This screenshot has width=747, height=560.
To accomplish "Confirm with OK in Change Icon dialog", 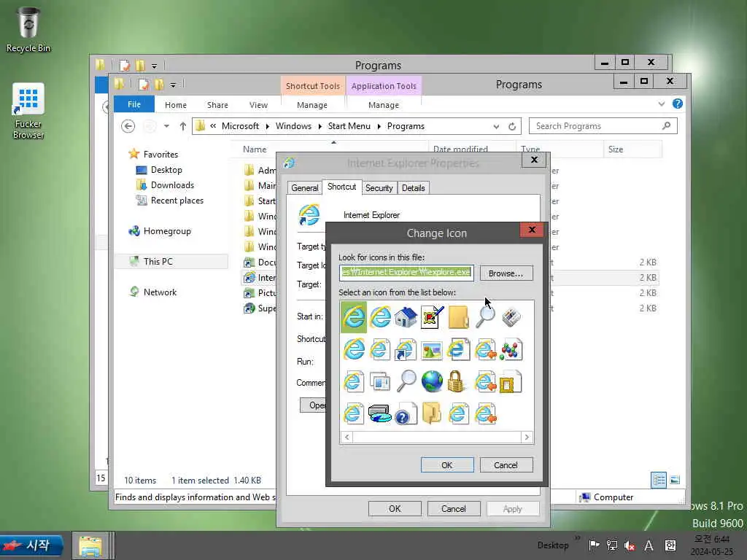I will click(447, 464).
